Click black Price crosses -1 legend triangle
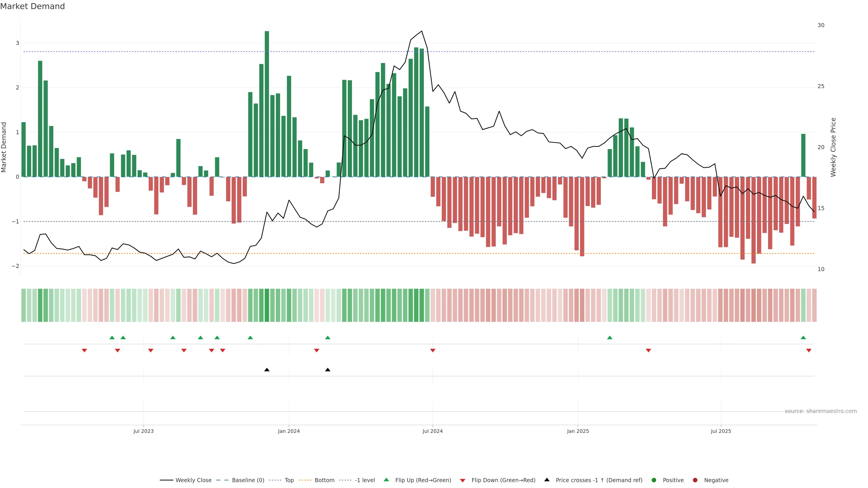The image size is (868, 488). coord(547,480)
